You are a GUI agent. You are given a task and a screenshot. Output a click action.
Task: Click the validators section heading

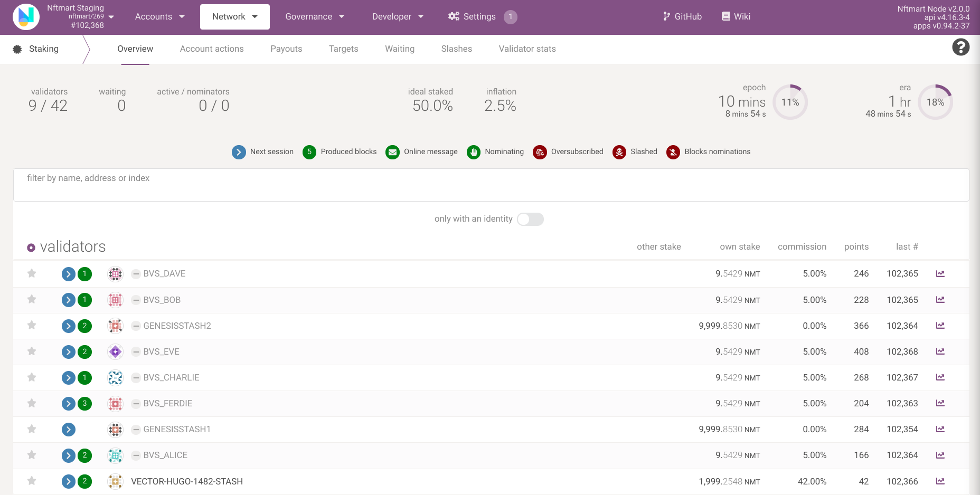pos(73,247)
